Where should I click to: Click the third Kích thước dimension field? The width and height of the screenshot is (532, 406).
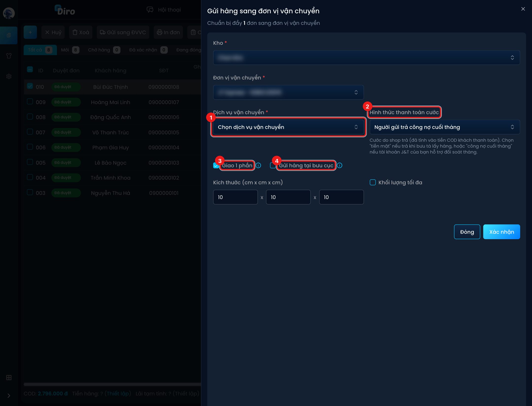coord(341,197)
